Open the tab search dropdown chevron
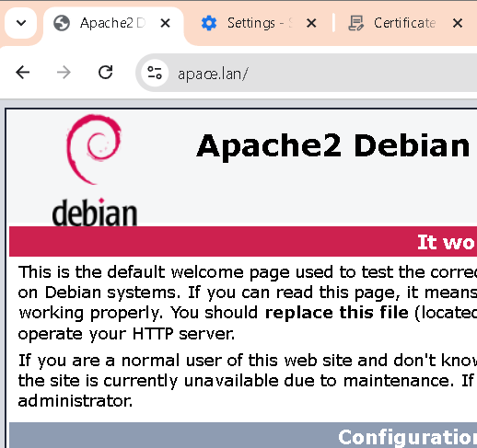The width and height of the screenshot is (477, 448). [21, 23]
